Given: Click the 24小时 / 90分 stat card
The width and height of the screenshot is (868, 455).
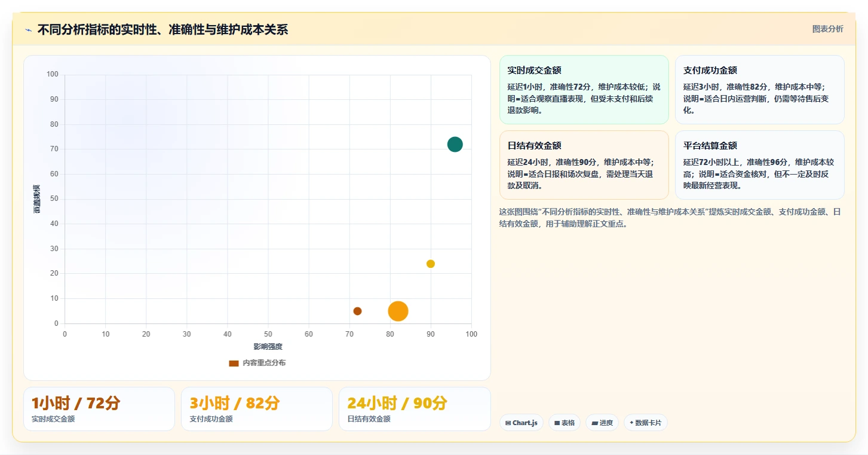Looking at the screenshot, I should pos(415,409).
